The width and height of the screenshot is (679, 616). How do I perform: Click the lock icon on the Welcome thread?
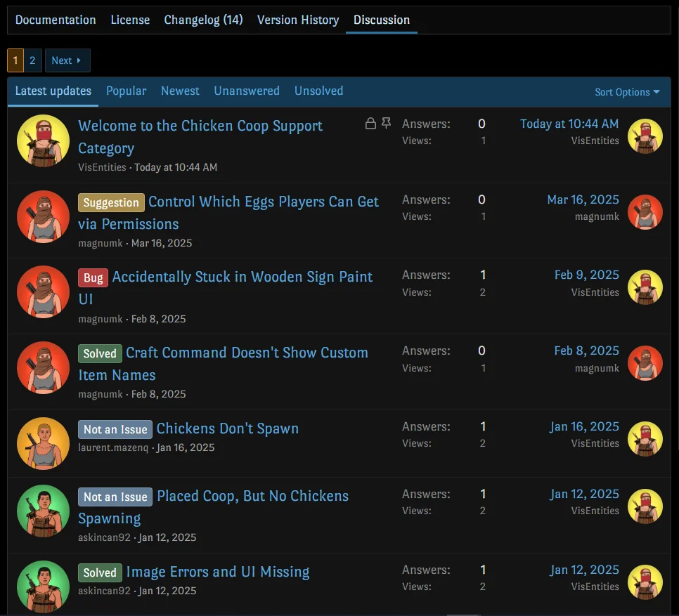click(x=370, y=124)
